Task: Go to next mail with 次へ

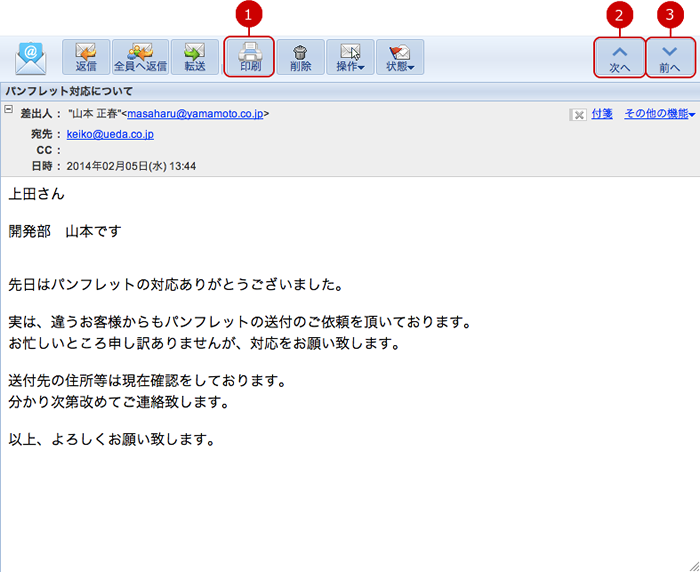Action: 620,58
